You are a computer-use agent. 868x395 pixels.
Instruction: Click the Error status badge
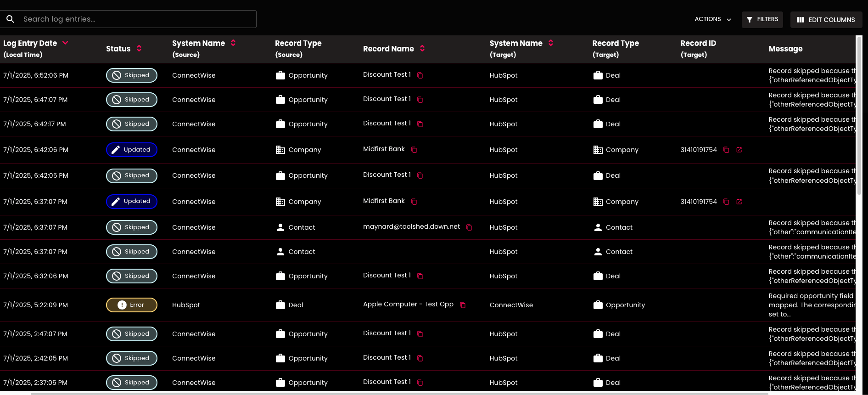(x=132, y=305)
